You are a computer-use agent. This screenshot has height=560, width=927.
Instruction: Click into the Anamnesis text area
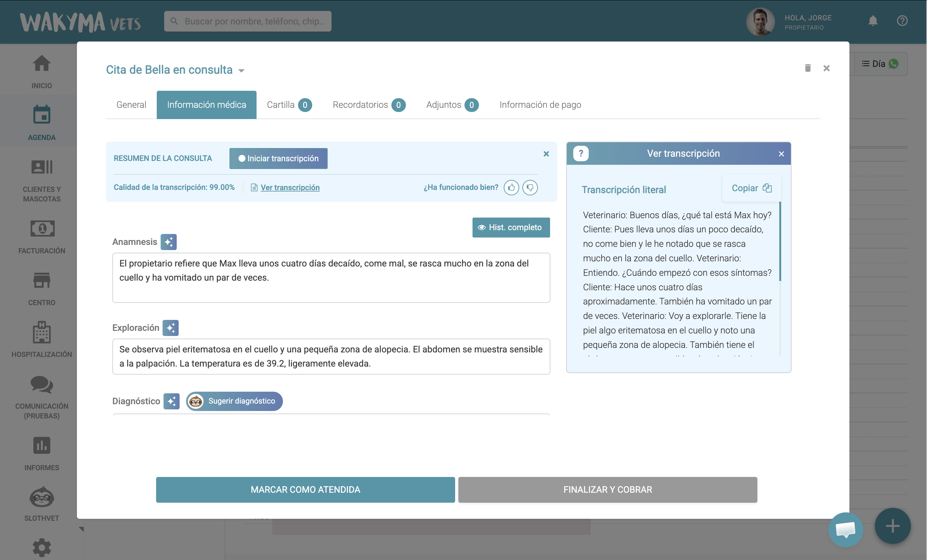tap(331, 277)
